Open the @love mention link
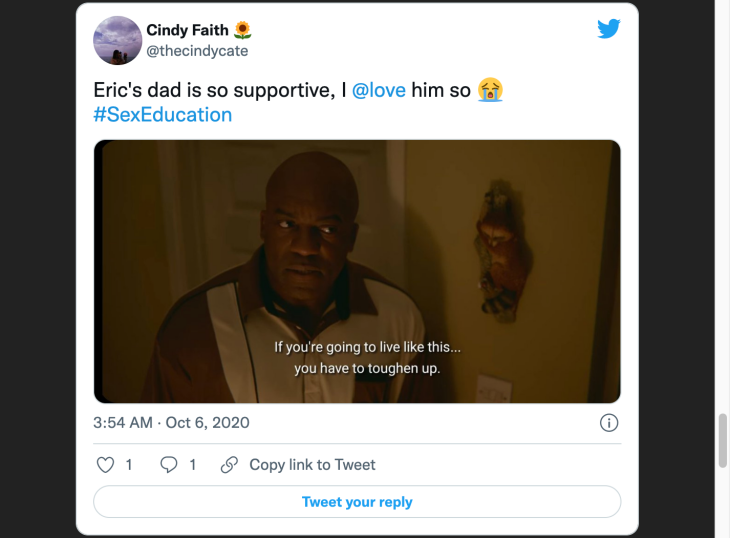 tap(379, 90)
